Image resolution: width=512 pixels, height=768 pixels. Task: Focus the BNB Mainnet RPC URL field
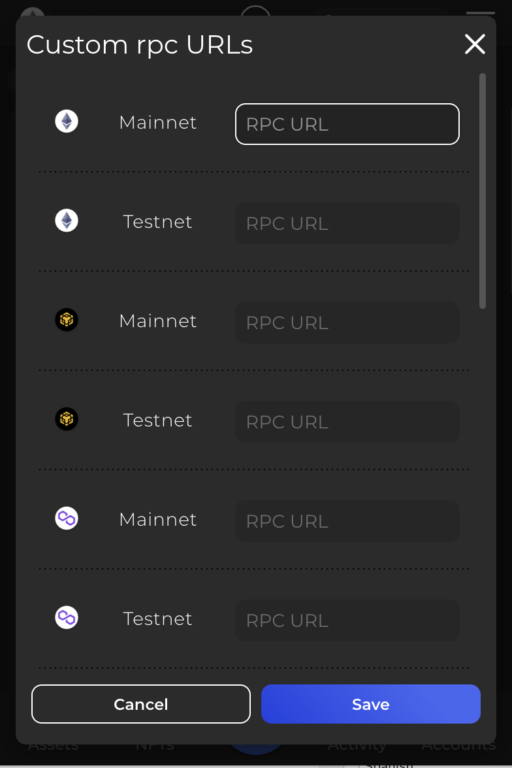347,322
